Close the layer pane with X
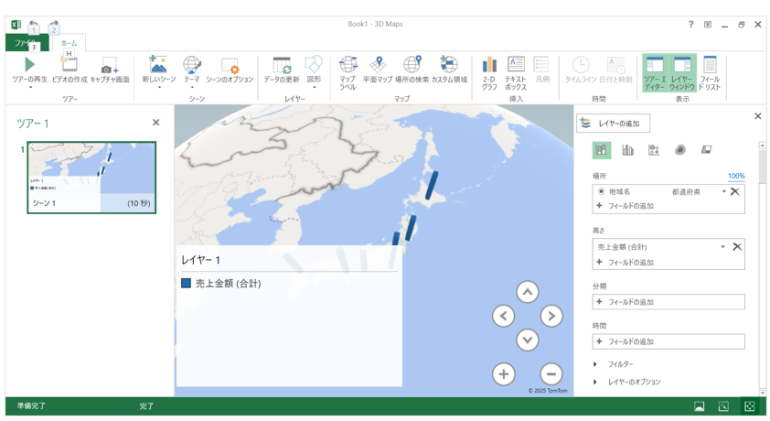The height and width of the screenshot is (421, 770). tap(758, 116)
